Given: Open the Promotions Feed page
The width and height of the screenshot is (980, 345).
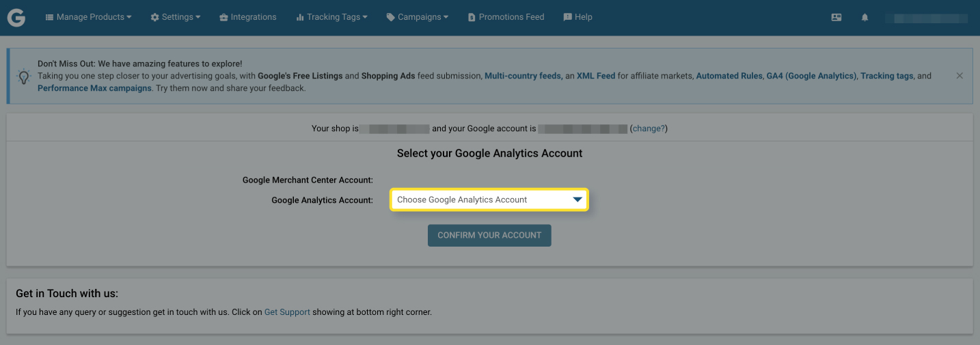Looking at the screenshot, I should (506, 17).
